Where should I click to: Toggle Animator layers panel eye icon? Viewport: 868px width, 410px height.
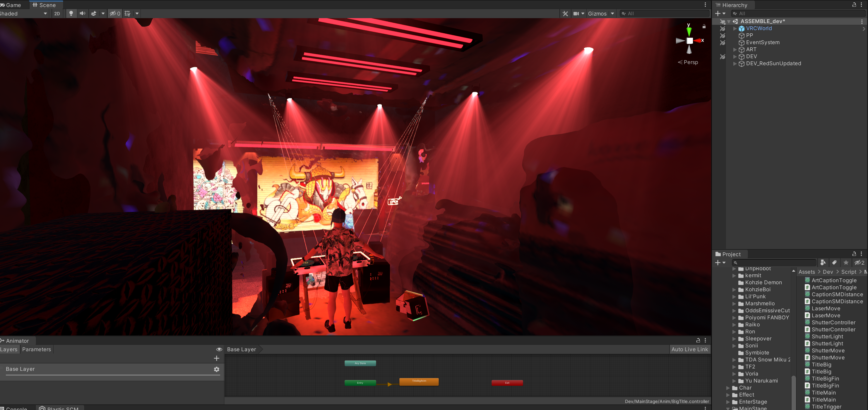[219, 349]
